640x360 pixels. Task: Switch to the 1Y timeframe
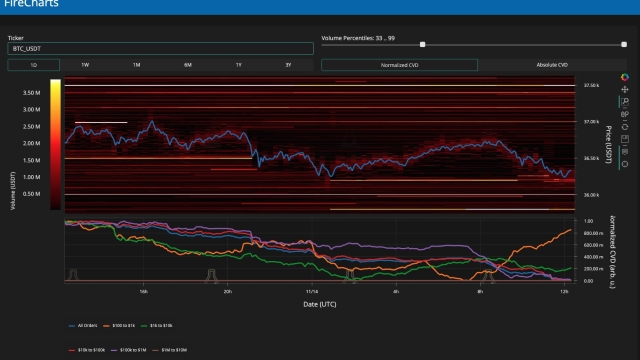[x=239, y=65]
